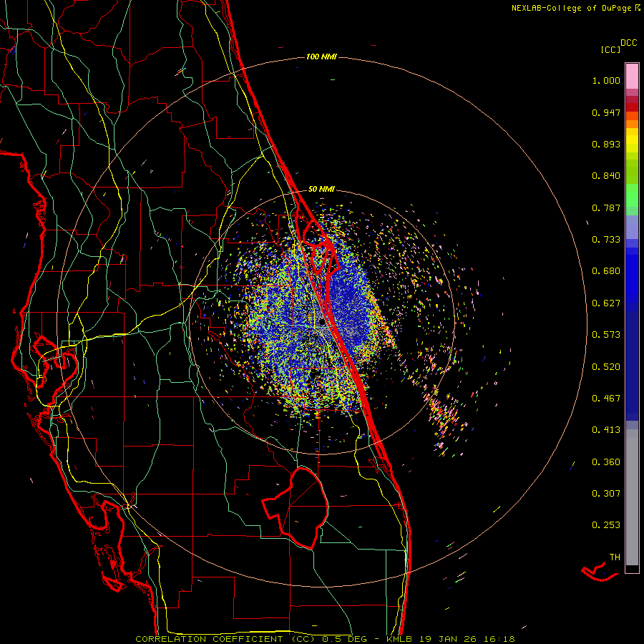The image size is (644, 644).
Task: Click the black radar site dot at center
Action: click(322, 322)
